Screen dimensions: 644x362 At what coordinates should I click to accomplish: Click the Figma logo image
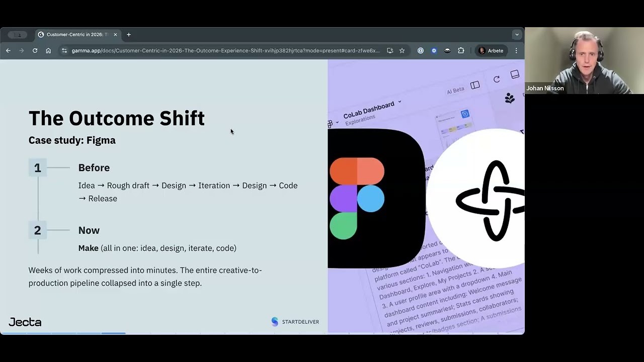[376, 198]
